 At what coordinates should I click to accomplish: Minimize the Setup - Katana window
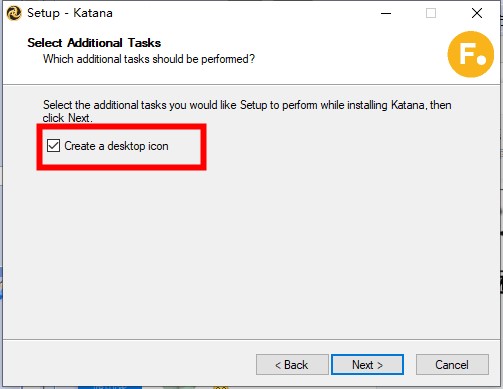click(x=386, y=13)
